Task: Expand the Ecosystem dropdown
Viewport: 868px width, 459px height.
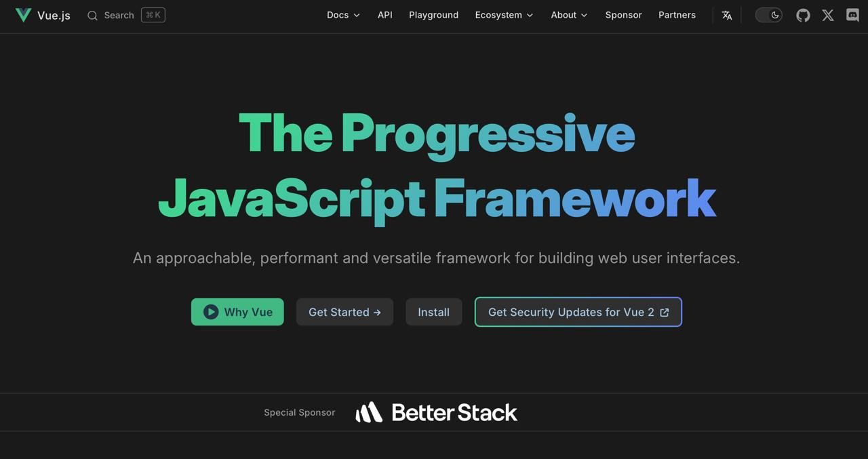Action: (504, 15)
